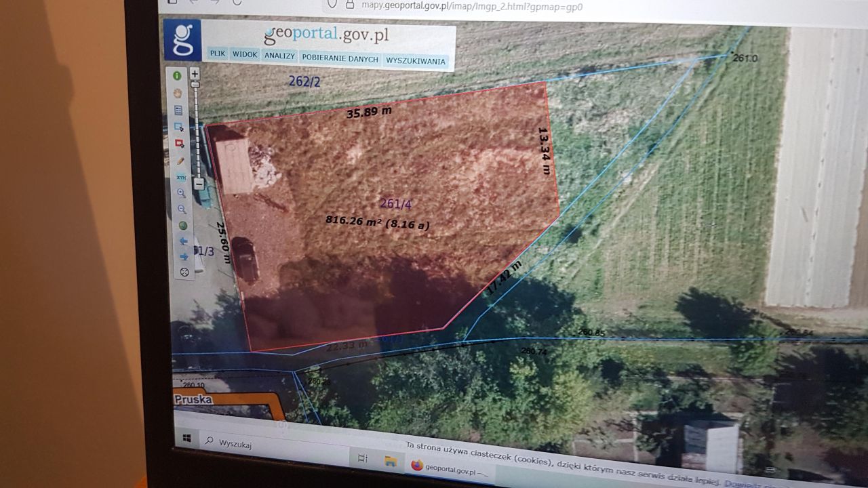Click the green info identify tool
This screenshot has width=868, height=488.
(x=177, y=76)
